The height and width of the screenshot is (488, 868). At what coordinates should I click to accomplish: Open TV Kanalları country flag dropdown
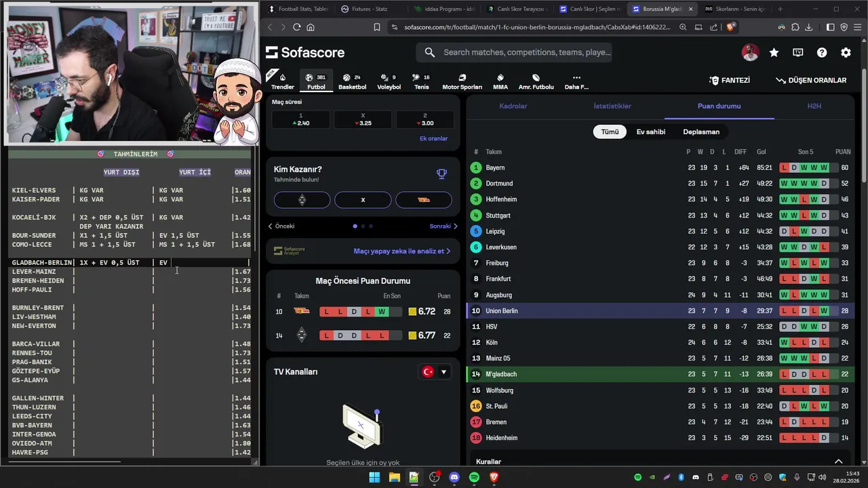pos(435,371)
